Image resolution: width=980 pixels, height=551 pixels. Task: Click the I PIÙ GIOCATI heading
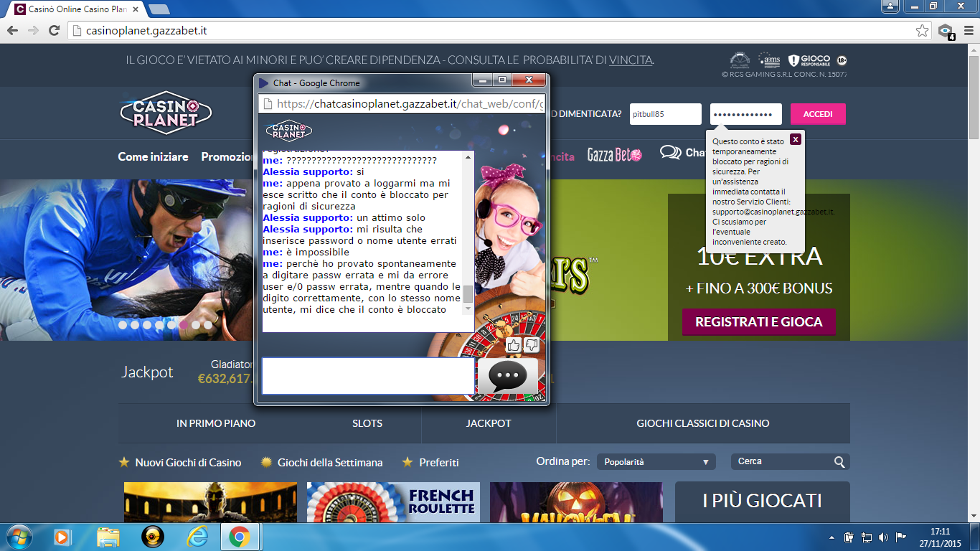click(x=762, y=500)
